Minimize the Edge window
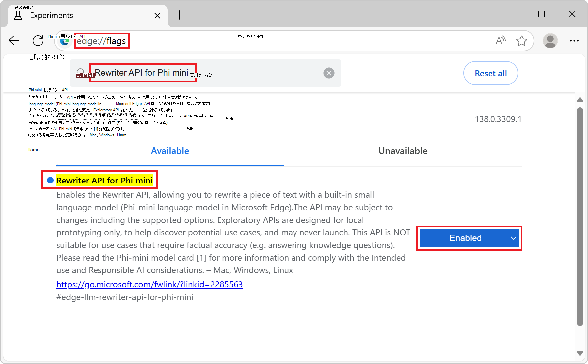588x364 pixels. click(511, 14)
